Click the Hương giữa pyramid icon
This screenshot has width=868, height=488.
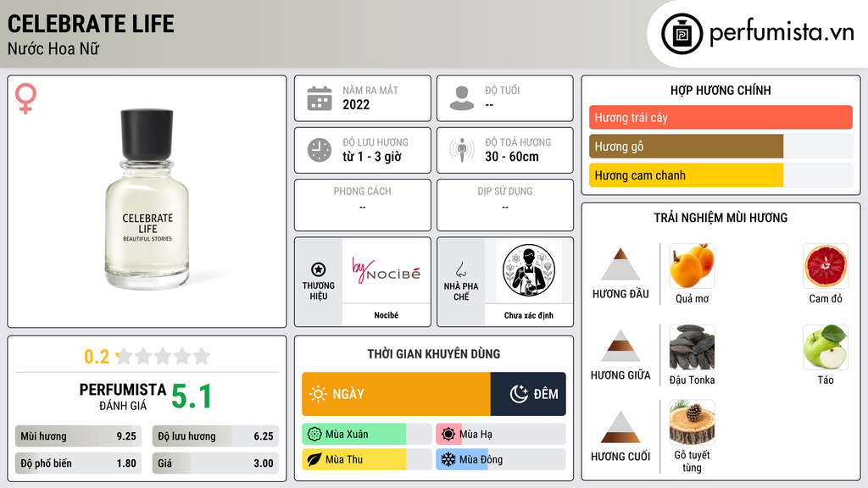(x=620, y=346)
